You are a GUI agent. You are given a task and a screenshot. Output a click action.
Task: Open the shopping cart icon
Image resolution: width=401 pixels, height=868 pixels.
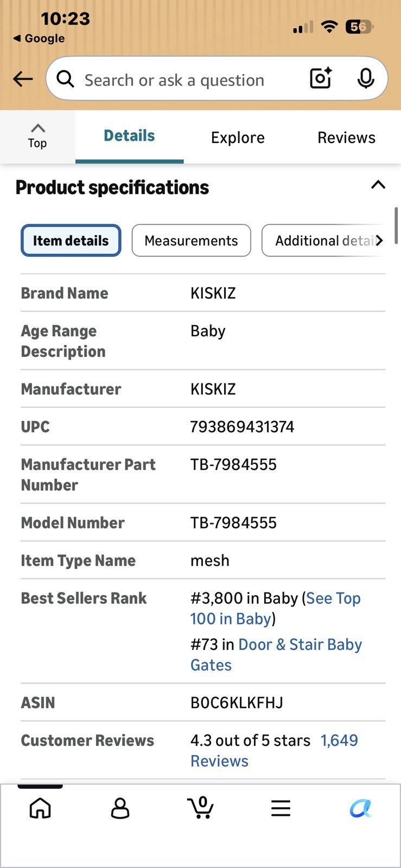pos(201,807)
